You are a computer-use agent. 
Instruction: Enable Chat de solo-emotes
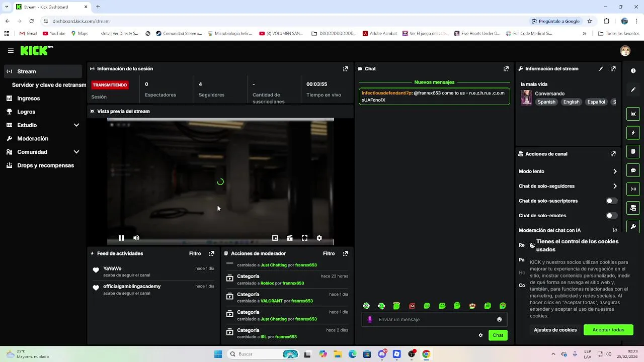click(x=611, y=215)
